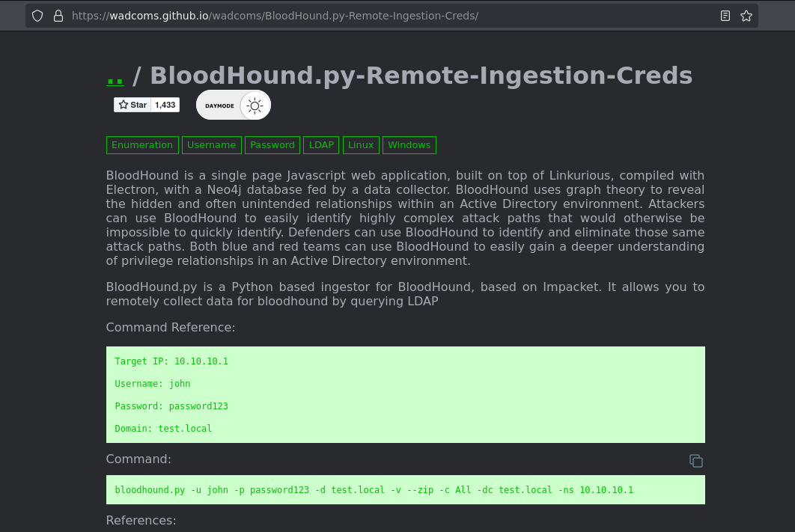The image size is (795, 532).
Task: Filter by the LDAP tag
Action: (x=321, y=145)
